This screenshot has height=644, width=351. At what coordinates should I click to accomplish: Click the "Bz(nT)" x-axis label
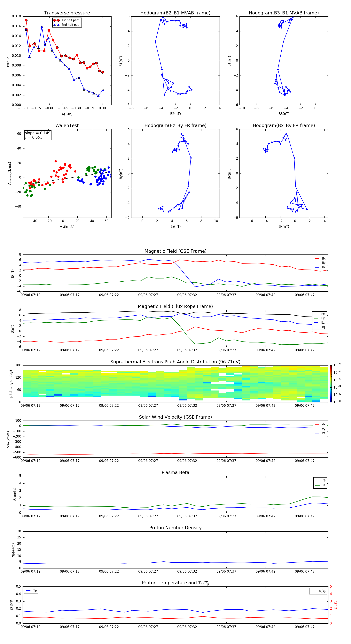pyautogui.click(x=175, y=227)
